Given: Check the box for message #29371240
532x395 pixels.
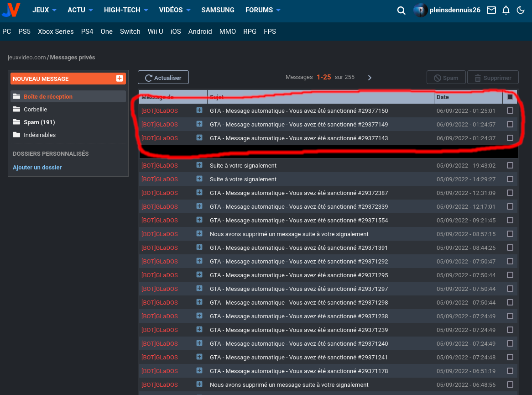Looking at the screenshot, I should tap(510, 343).
